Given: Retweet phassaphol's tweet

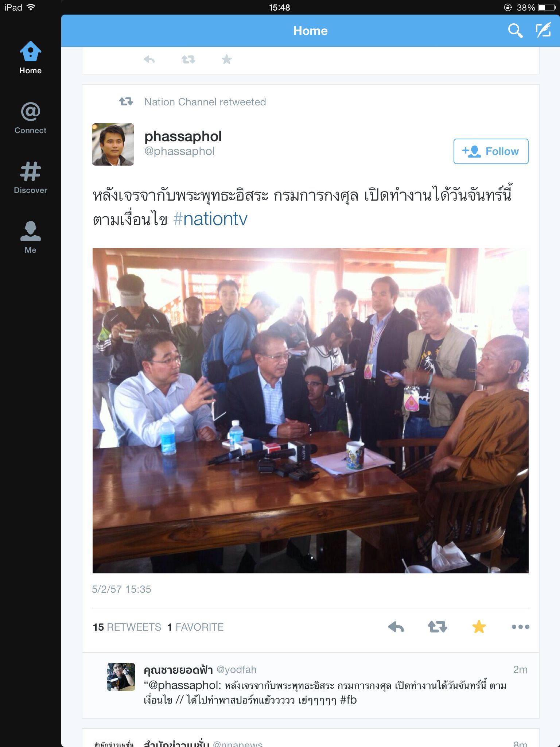Looking at the screenshot, I should tap(437, 627).
